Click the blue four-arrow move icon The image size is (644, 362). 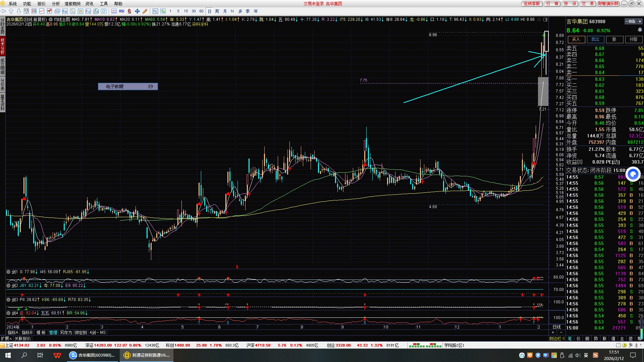click(137, 11)
